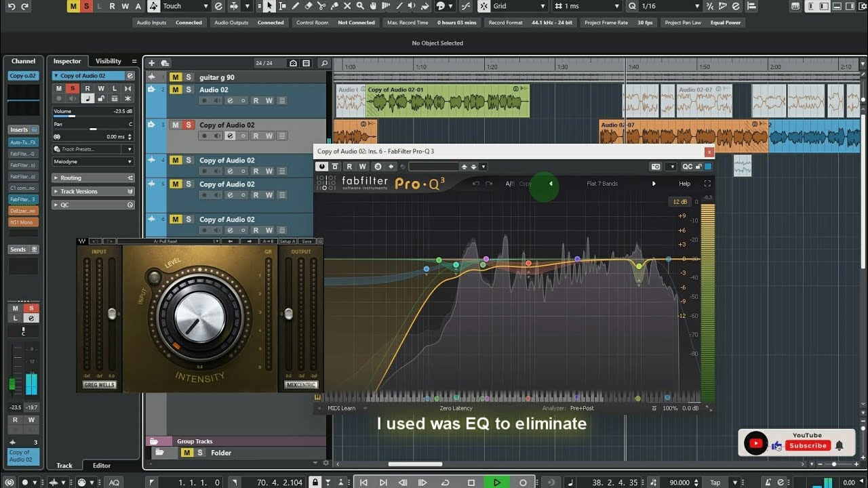Mute the guitar g 90 track
Screen dimensions: 868x488
click(176, 77)
